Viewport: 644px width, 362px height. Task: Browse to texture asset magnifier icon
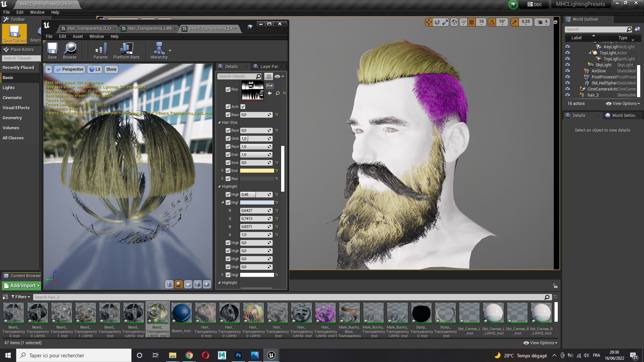click(278, 93)
